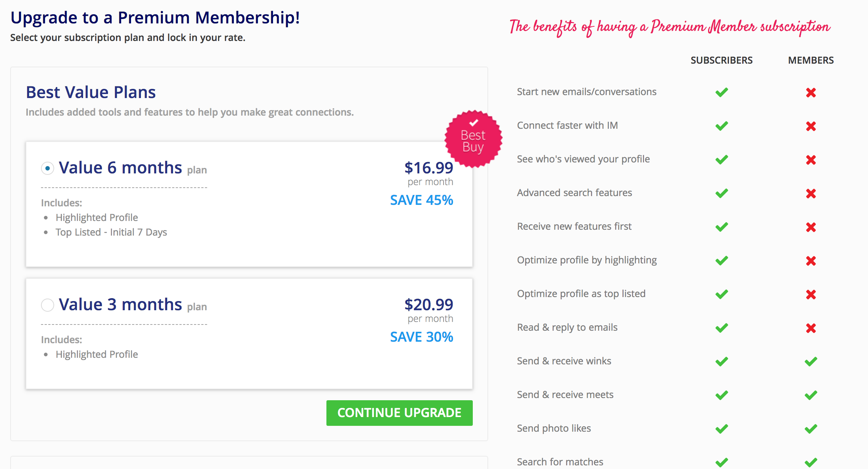Click subscribers checkmark for See who's viewed your profile
This screenshot has height=469, width=868.
point(722,160)
